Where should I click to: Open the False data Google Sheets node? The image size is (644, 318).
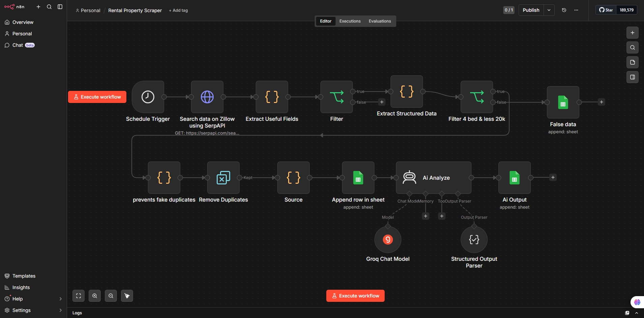[x=563, y=102]
